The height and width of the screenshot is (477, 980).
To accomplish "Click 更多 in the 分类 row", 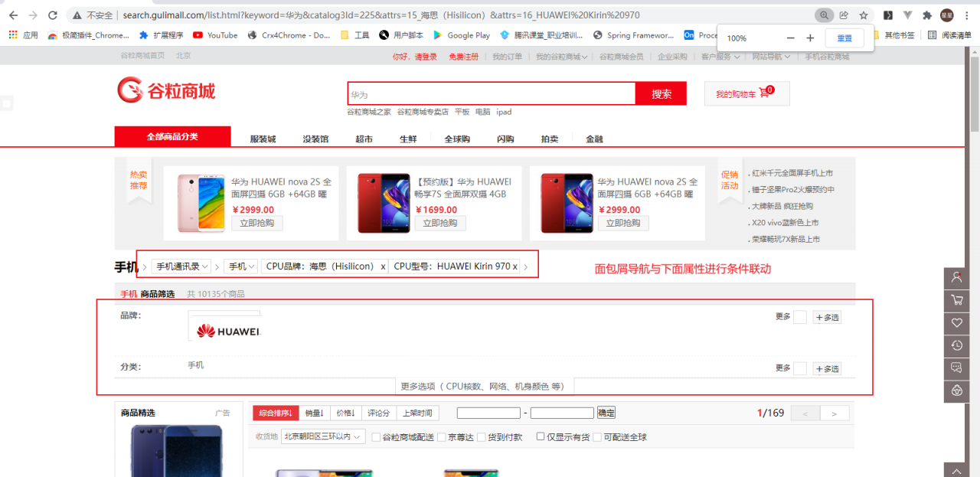I will [x=782, y=368].
